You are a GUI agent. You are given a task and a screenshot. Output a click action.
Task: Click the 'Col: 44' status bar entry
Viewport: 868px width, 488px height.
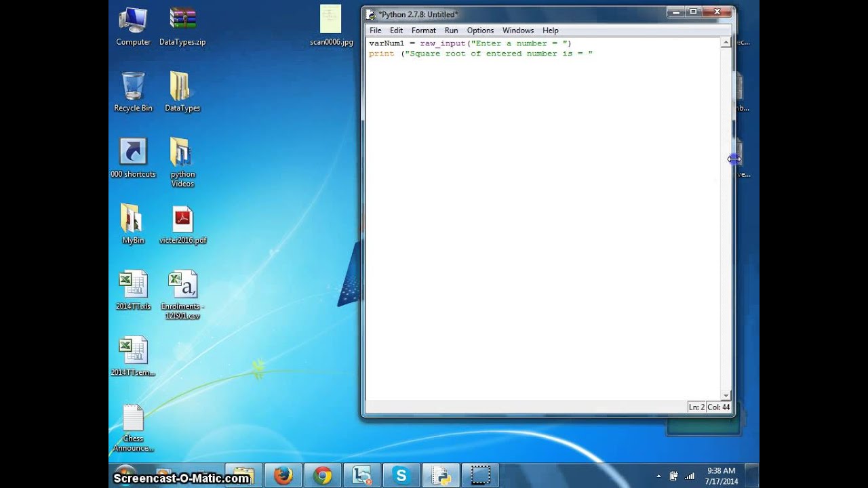pos(719,407)
